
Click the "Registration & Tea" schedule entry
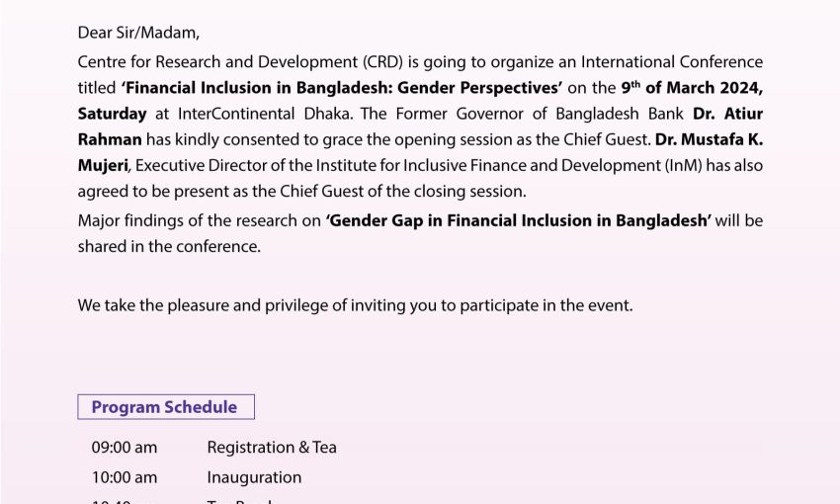pyautogui.click(x=272, y=448)
